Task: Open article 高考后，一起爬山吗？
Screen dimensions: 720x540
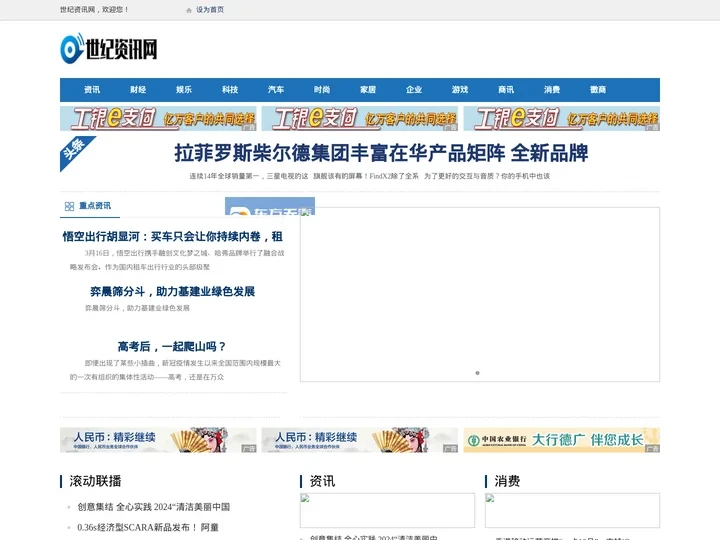Action: point(172,346)
